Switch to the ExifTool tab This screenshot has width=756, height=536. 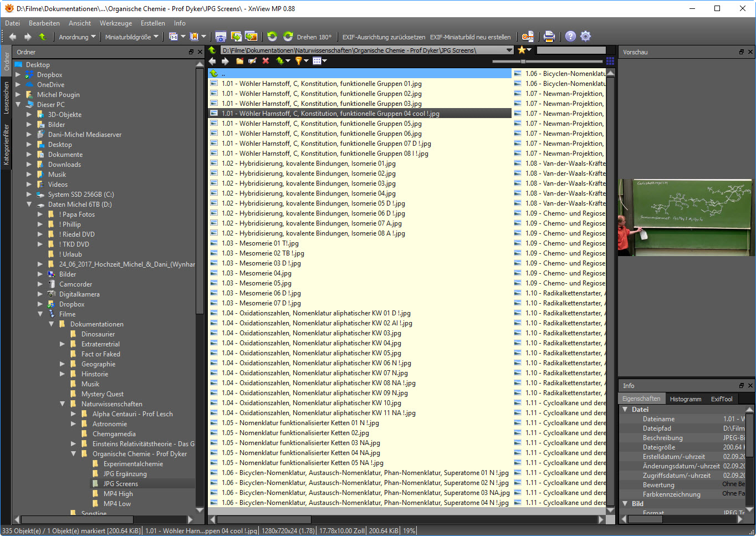coord(721,399)
